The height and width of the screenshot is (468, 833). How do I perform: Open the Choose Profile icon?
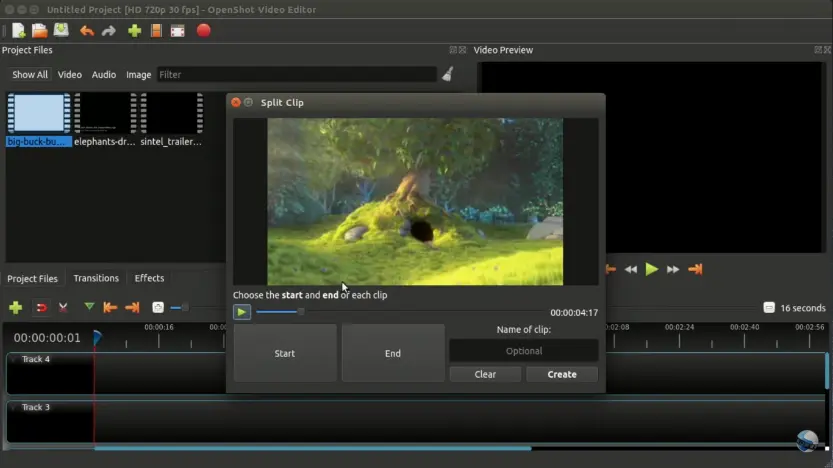point(156,31)
